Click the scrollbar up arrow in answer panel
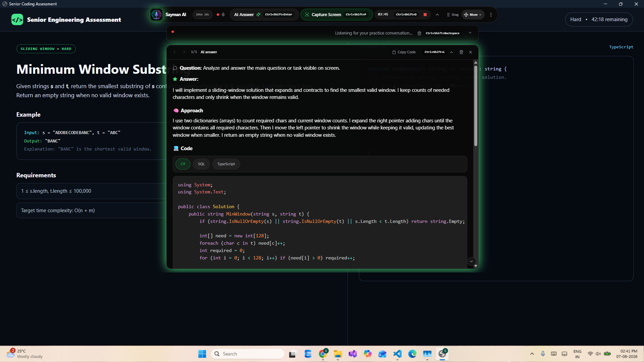The width and height of the screenshot is (644, 362). pyautogui.click(x=476, y=63)
